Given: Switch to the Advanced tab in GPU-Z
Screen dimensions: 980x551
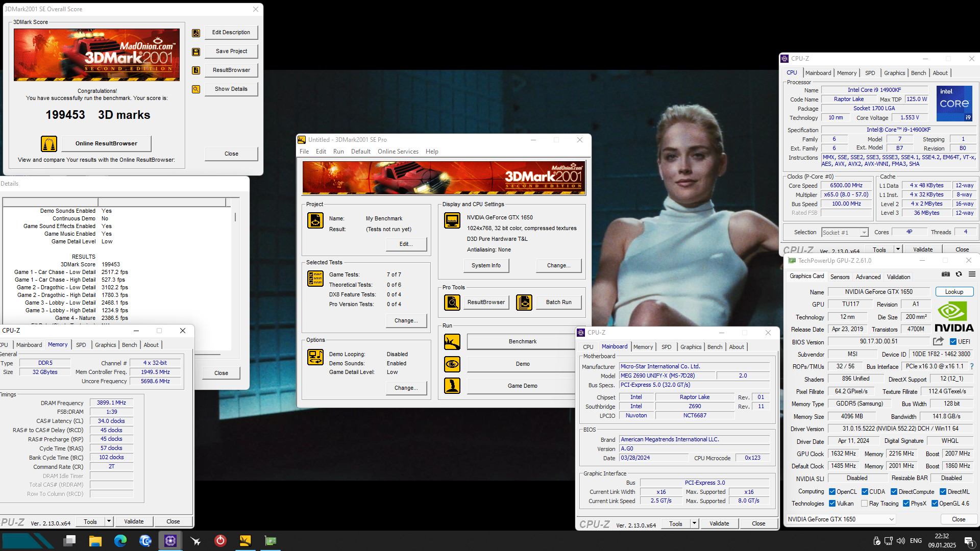Looking at the screenshot, I should point(868,277).
